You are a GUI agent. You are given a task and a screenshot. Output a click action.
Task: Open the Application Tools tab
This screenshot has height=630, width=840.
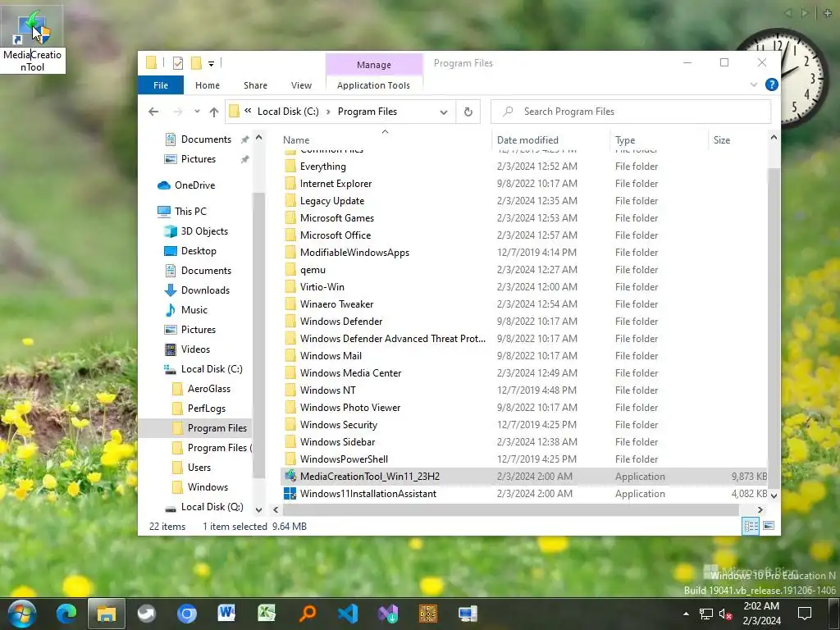373,85
